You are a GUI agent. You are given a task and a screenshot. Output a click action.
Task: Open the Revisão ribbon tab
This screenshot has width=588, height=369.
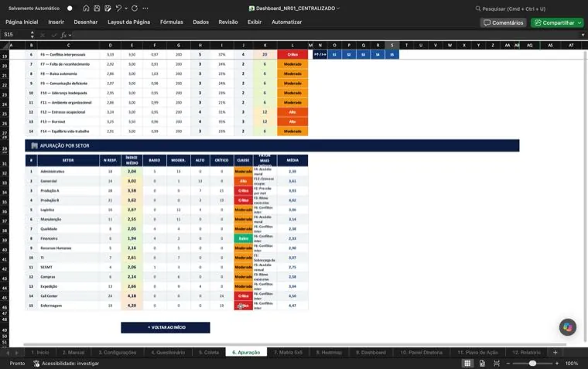point(228,22)
